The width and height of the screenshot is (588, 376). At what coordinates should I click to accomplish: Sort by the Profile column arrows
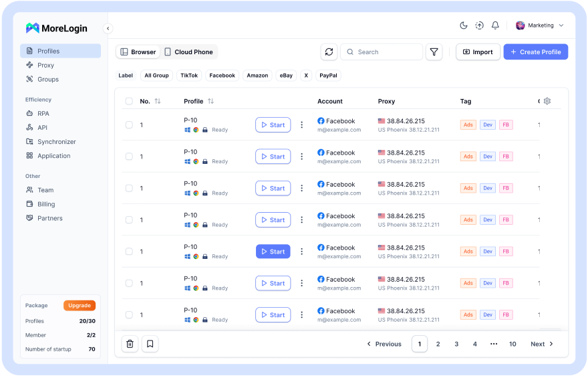point(210,102)
